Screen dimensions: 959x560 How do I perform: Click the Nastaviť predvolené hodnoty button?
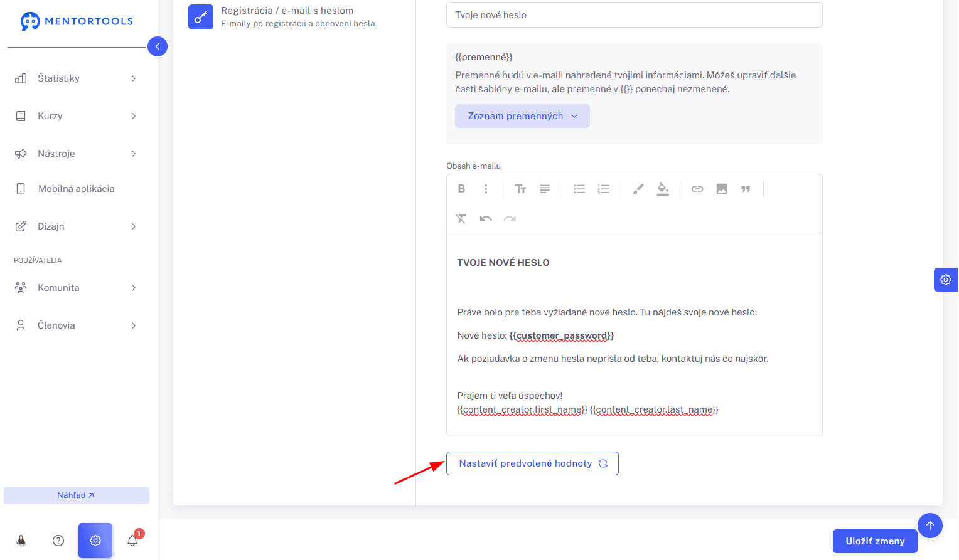(532, 463)
